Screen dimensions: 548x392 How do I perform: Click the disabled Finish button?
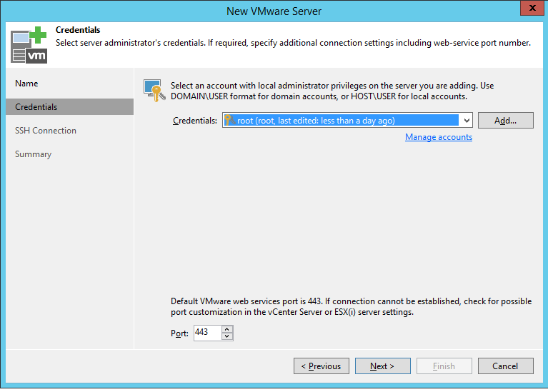pyautogui.click(x=444, y=366)
